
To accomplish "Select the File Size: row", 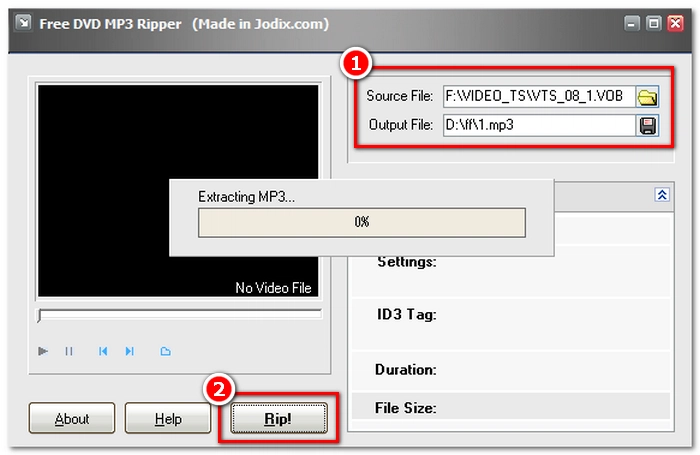I will 511,406.
